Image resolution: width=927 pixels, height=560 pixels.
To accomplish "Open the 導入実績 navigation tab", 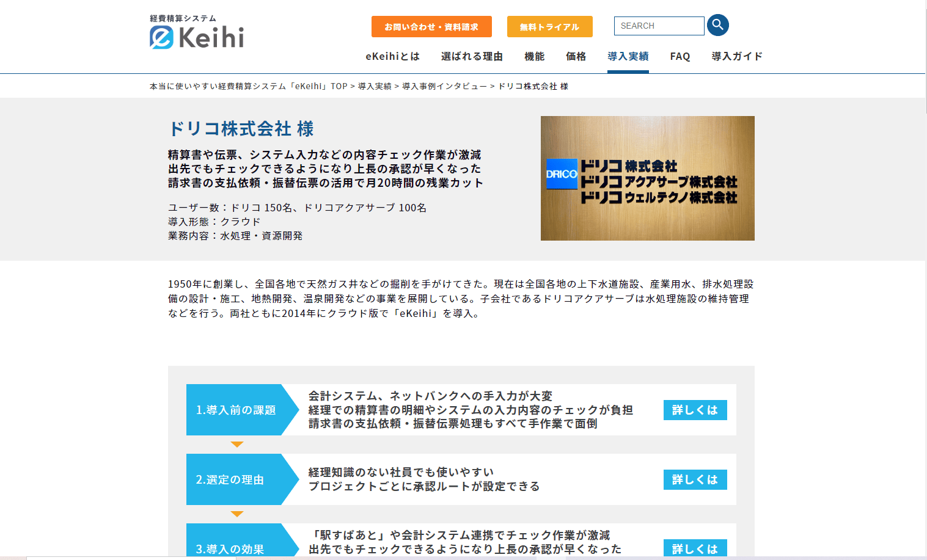I will point(628,56).
